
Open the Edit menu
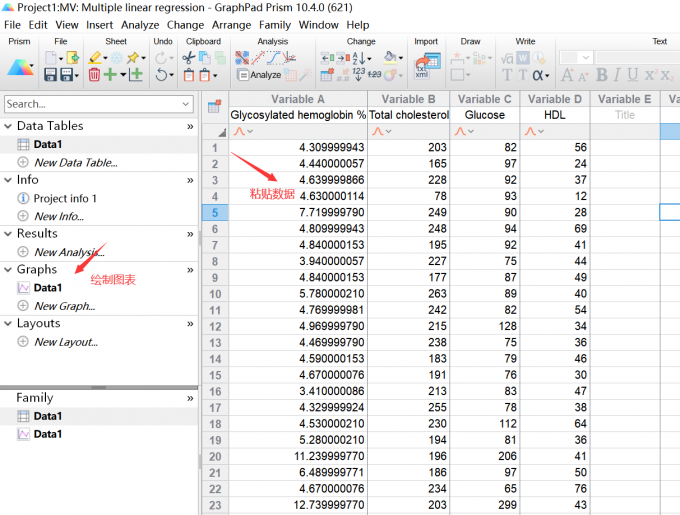(x=38, y=25)
